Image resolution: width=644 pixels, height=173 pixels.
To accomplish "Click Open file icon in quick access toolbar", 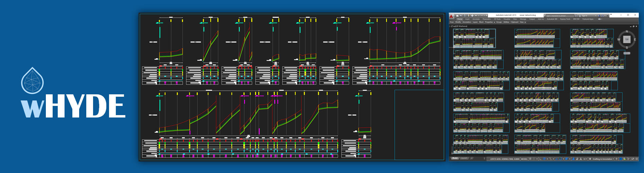I will point(461,16).
